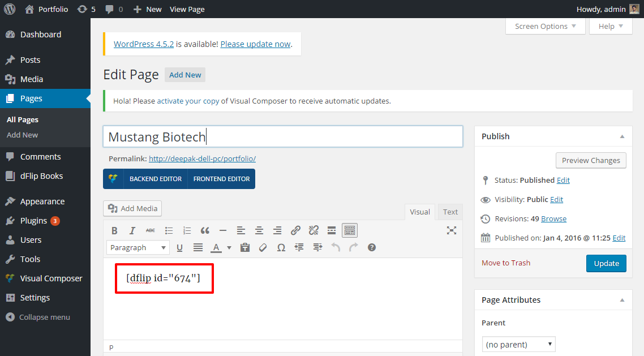
Task: Open the Paragraph format dropdown
Action: coord(138,247)
